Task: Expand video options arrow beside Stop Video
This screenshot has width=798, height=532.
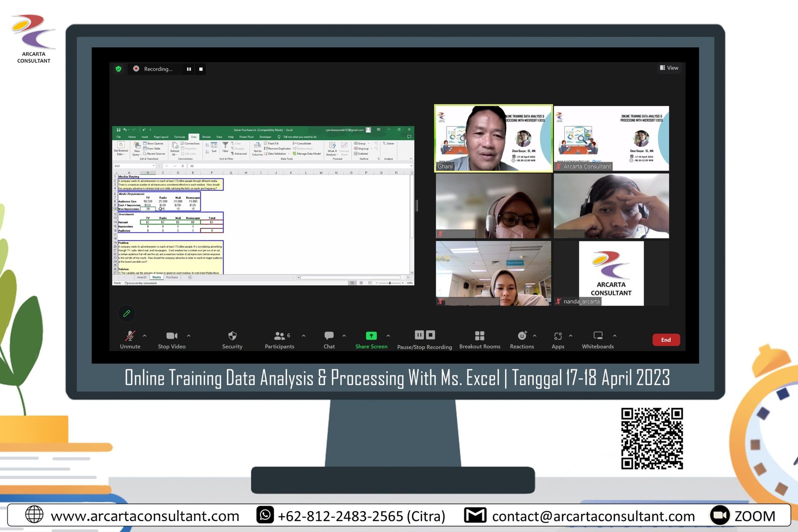Action: pos(189,336)
